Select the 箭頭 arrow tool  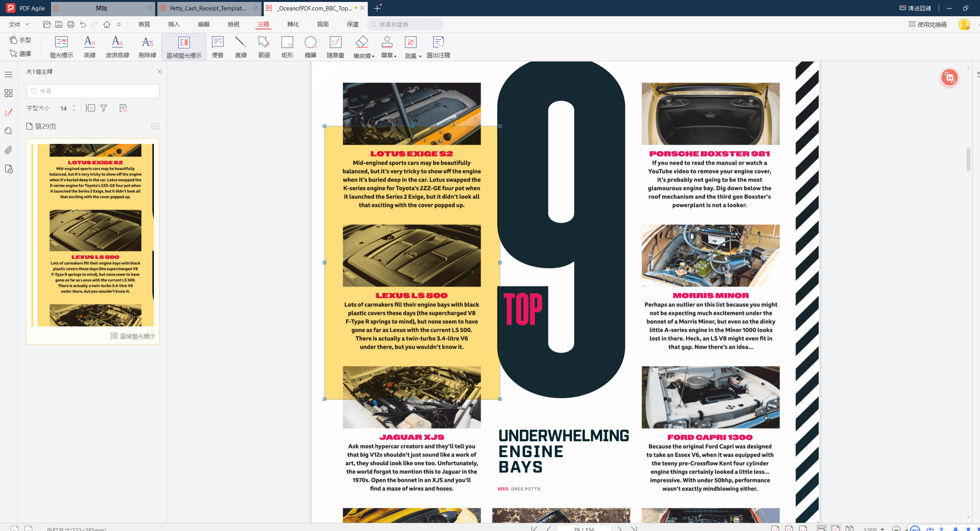point(264,47)
